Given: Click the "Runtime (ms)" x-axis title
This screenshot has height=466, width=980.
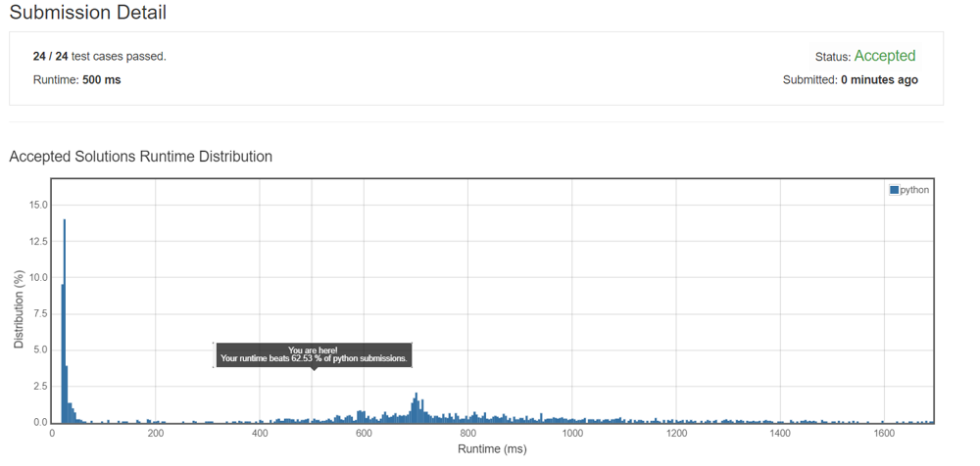Looking at the screenshot, I should click(x=492, y=449).
